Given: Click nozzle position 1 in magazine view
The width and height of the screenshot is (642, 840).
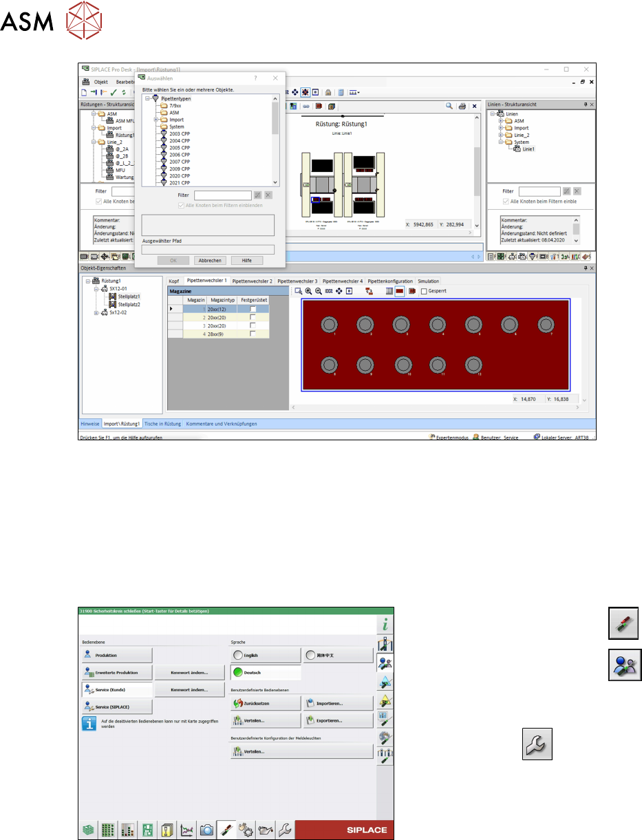Looking at the screenshot, I should click(330, 325).
